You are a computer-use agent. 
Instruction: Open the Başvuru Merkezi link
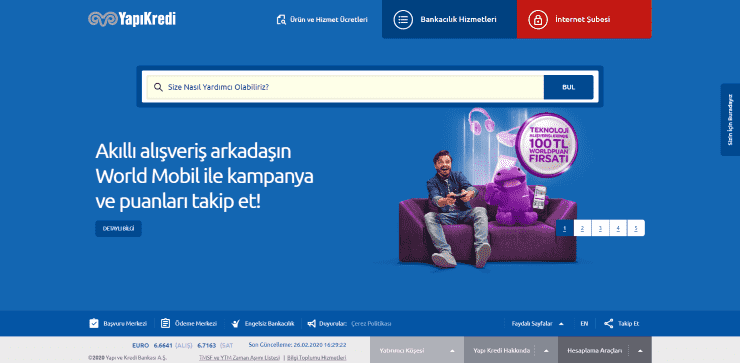(125, 324)
